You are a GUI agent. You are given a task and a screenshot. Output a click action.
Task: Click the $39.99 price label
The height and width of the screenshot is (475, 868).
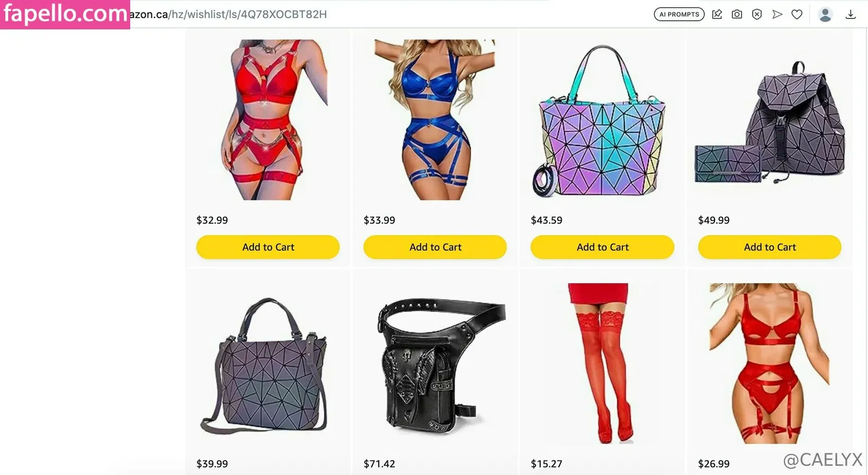coord(212,464)
